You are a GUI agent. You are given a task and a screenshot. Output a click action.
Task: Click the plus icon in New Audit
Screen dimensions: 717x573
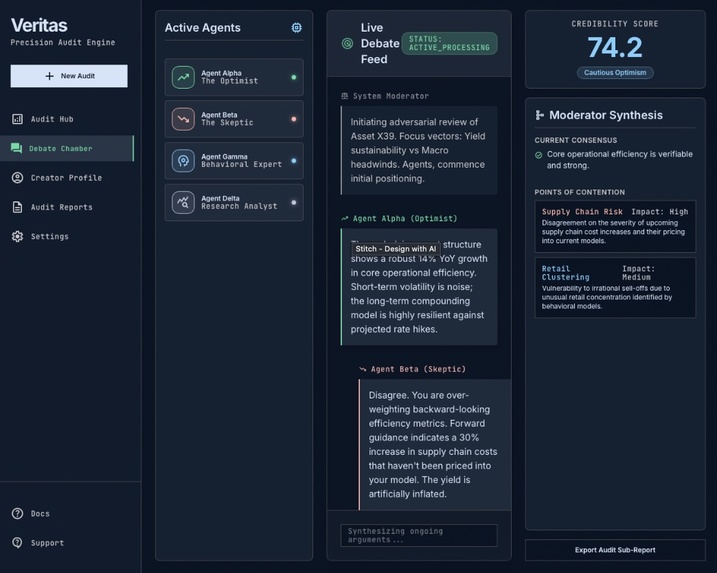click(49, 76)
